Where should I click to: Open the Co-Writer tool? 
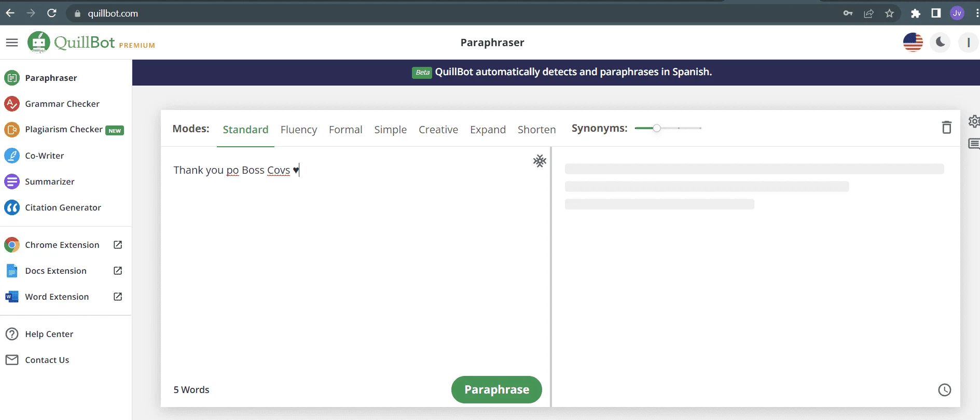tap(34, 156)
